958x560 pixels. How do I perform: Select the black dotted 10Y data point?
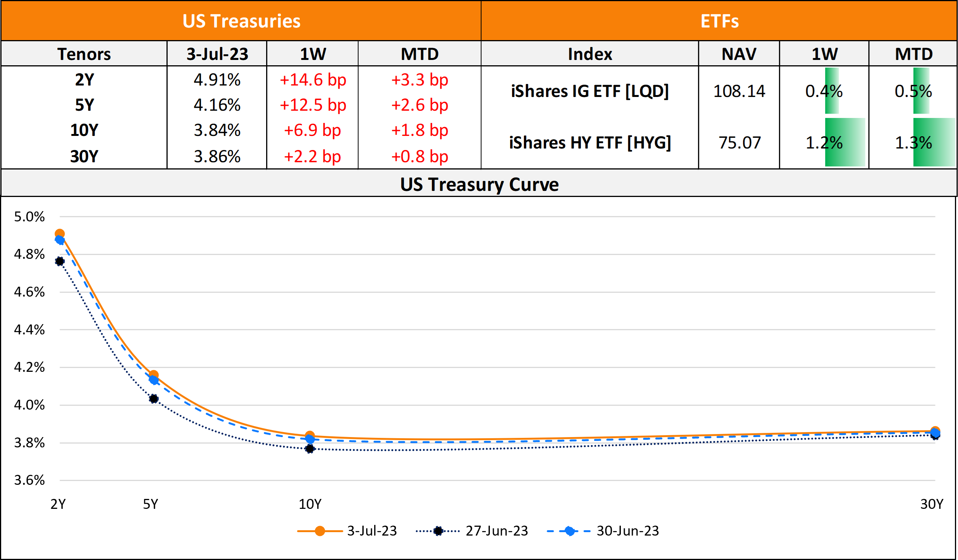point(310,449)
